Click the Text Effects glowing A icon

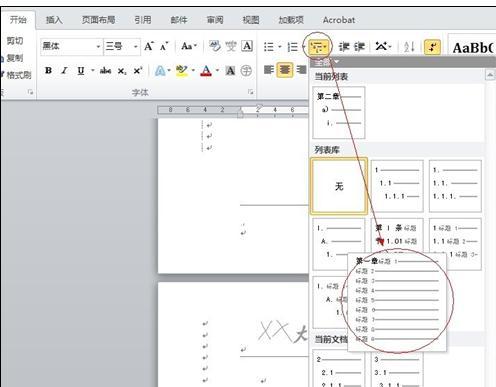tap(160, 71)
